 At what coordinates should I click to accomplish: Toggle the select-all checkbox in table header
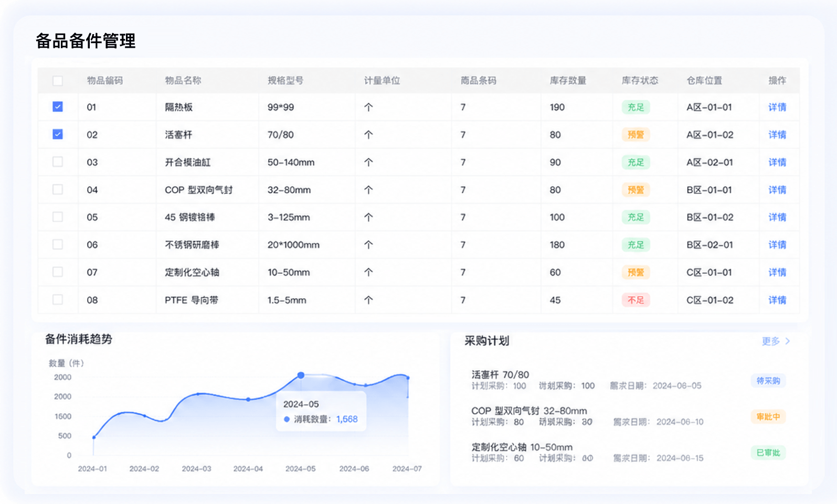click(x=58, y=81)
